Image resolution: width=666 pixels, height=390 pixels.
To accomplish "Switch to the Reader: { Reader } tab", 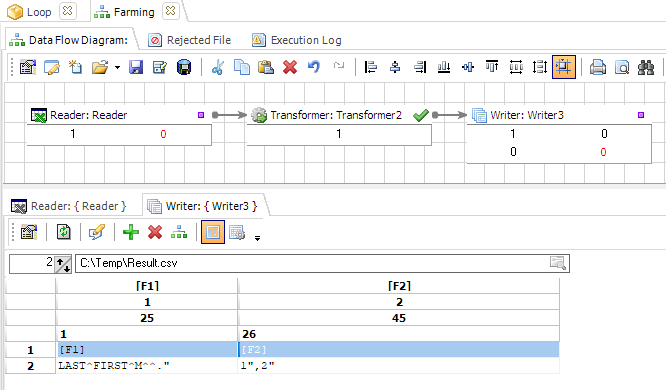I will (69, 206).
